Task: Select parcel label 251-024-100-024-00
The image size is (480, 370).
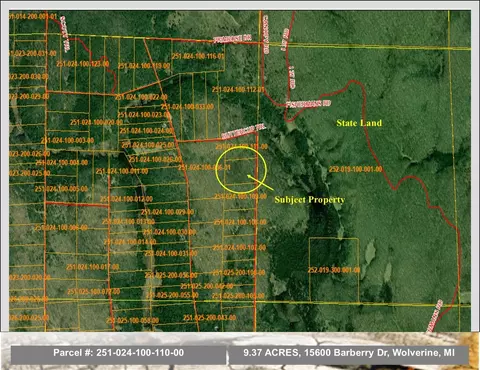Action: click(146, 131)
